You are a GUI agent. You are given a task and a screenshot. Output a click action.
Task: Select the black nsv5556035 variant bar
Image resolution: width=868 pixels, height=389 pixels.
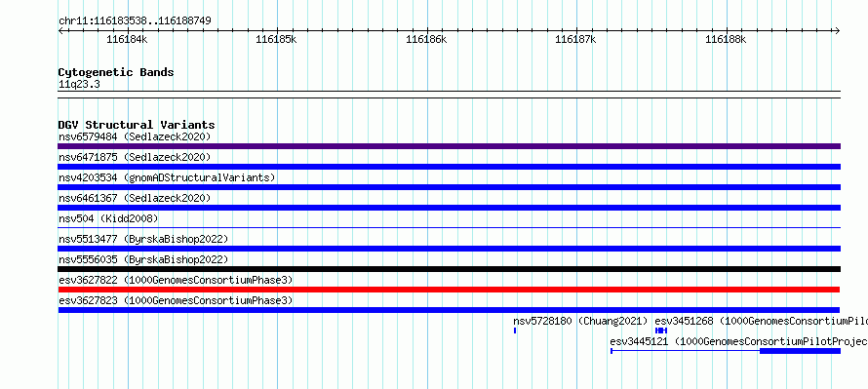click(x=449, y=269)
